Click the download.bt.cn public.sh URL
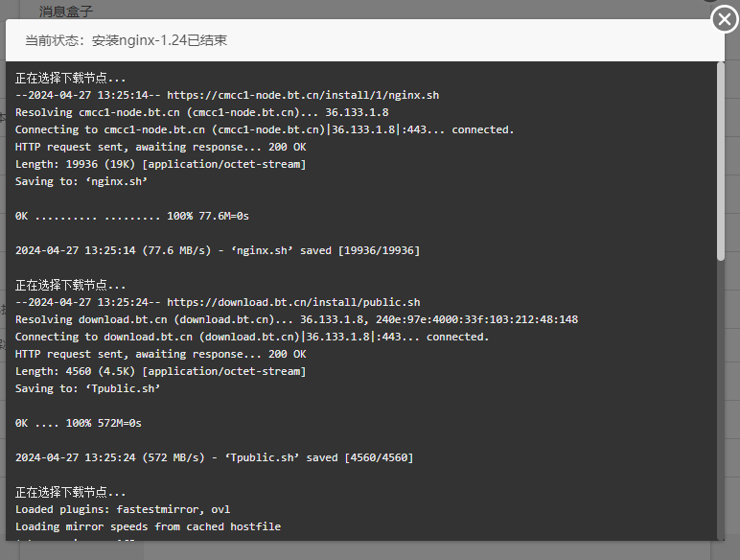 (x=293, y=302)
